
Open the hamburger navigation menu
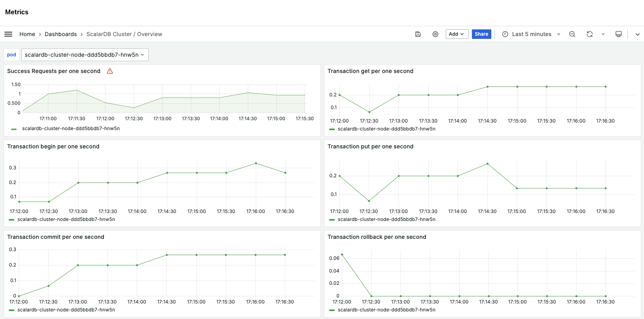tap(8, 34)
